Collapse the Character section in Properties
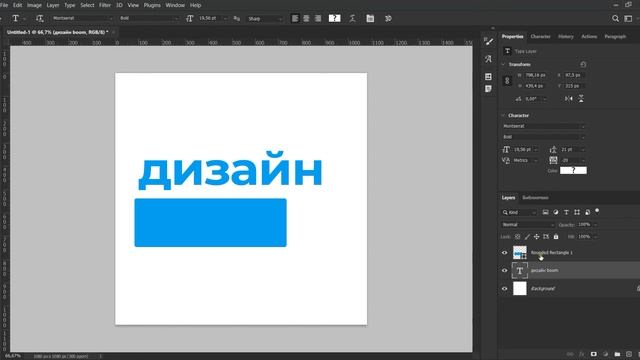This screenshot has width=640, height=360. click(503, 116)
